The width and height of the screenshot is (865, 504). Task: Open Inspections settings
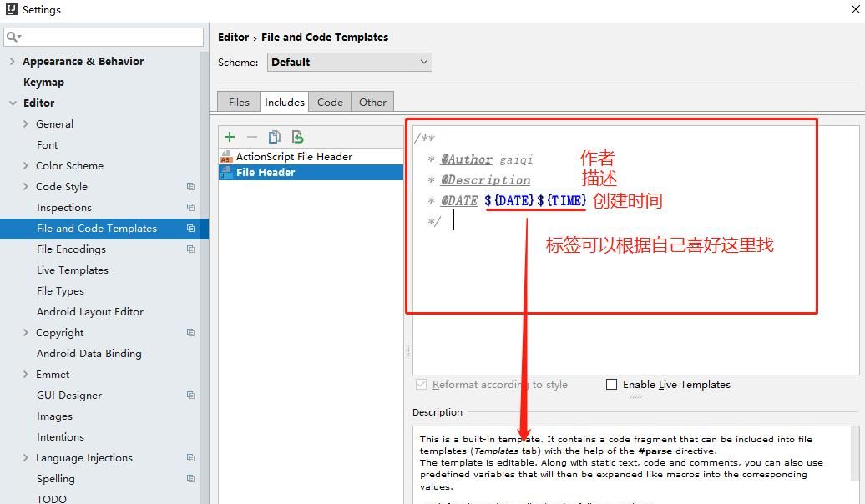click(x=64, y=207)
